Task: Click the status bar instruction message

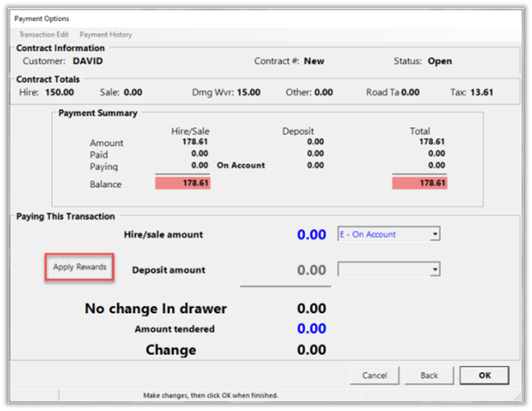Action: [210, 396]
